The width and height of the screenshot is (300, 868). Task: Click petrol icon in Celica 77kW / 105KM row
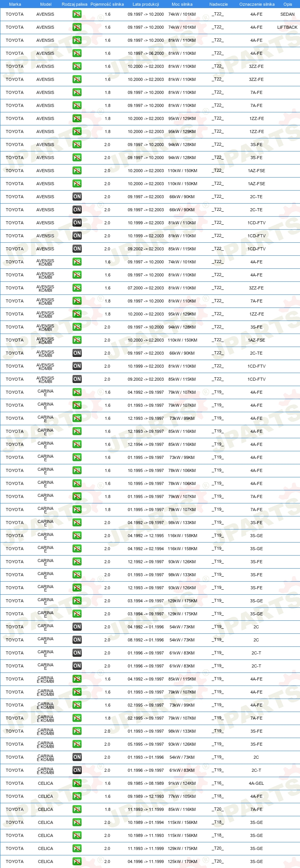click(x=77, y=796)
